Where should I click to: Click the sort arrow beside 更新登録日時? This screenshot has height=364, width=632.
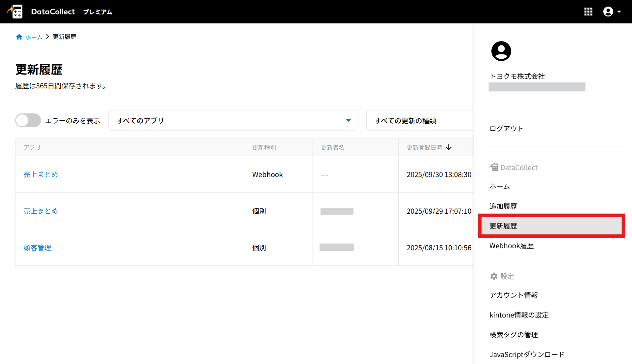[449, 147]
